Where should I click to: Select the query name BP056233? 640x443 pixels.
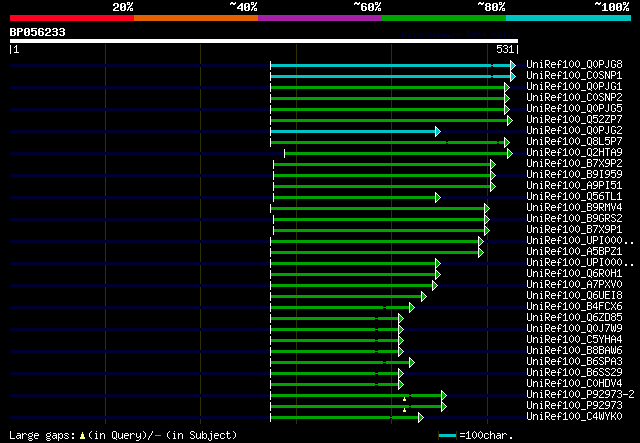click(x=38, y=32)
